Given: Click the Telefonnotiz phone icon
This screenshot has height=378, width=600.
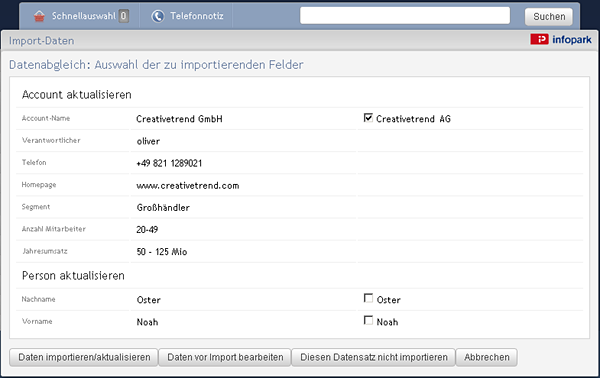Looking at the screenshot, I should [x=157, y=16].
